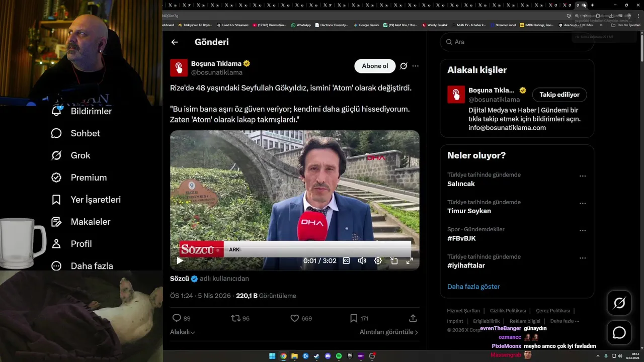Bookmark the post
This screenshot has height=362, width=644.
pos(354,318)
